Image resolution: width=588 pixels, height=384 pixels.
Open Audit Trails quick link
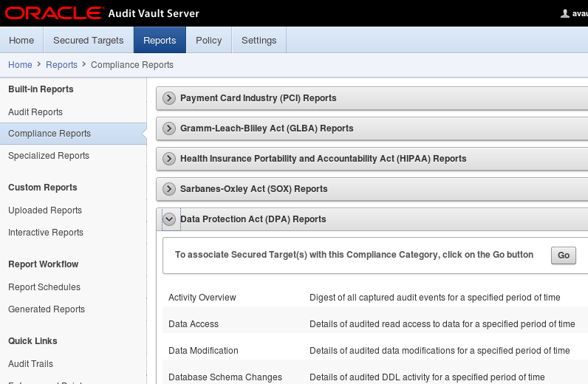[31, 364]
